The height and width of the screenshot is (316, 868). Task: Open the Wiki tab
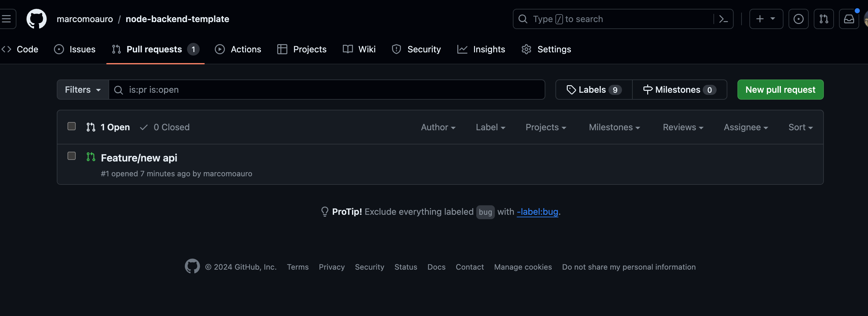tap(359, 49)
